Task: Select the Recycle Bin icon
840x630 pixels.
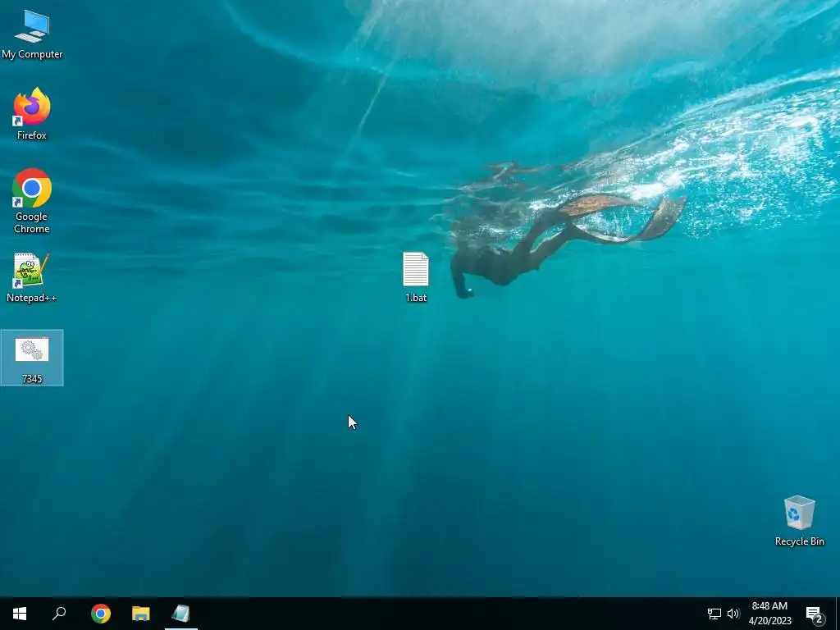Action: [x=799, y=521]
